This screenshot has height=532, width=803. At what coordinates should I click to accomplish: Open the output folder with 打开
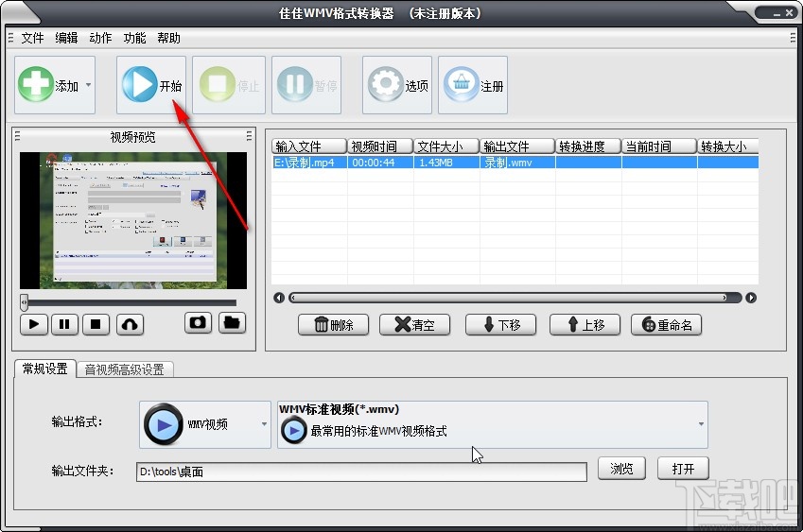683,469
